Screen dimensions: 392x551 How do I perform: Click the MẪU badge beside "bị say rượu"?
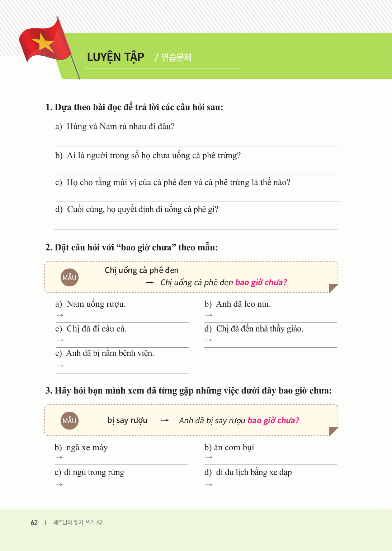click(x=70, y=420)
